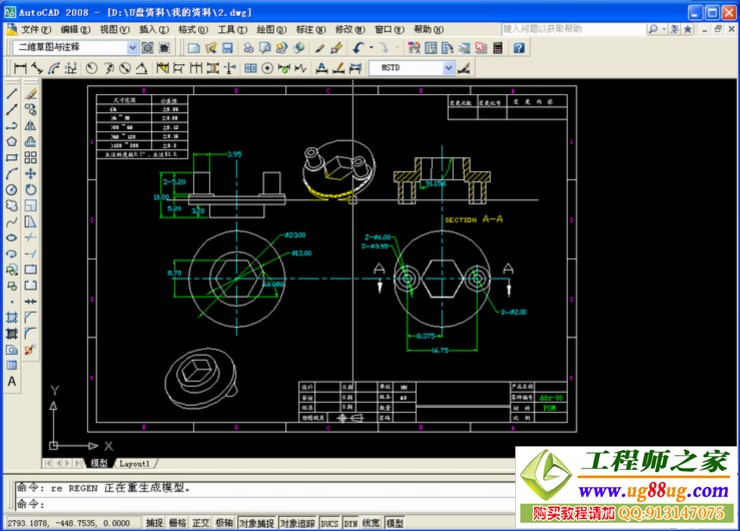This screenshot has height=531, width=740.
Task: Select the Erase modify tool
Action: click(x=31, y=93)
